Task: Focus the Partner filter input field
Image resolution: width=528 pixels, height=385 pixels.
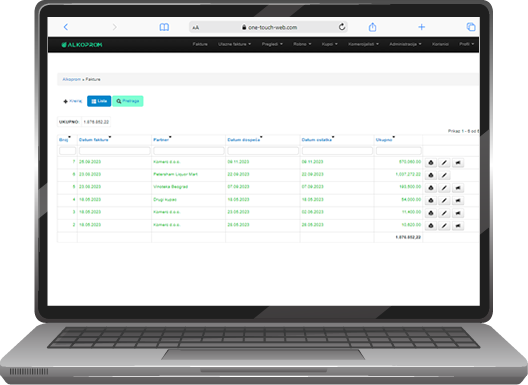Action: (x=189, y=151)
